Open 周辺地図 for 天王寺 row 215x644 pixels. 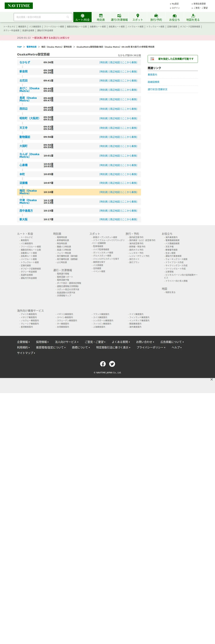[x=115, y=128]
